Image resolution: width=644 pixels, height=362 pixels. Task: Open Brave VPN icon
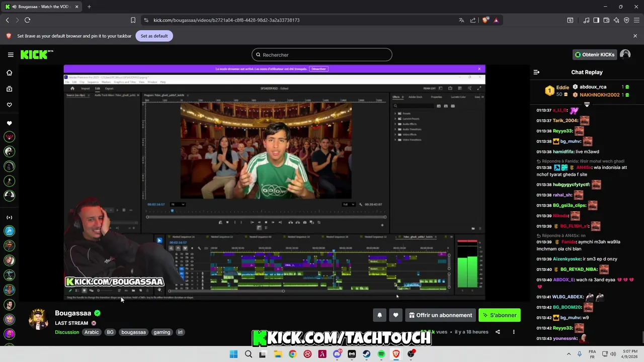[626, 20]
